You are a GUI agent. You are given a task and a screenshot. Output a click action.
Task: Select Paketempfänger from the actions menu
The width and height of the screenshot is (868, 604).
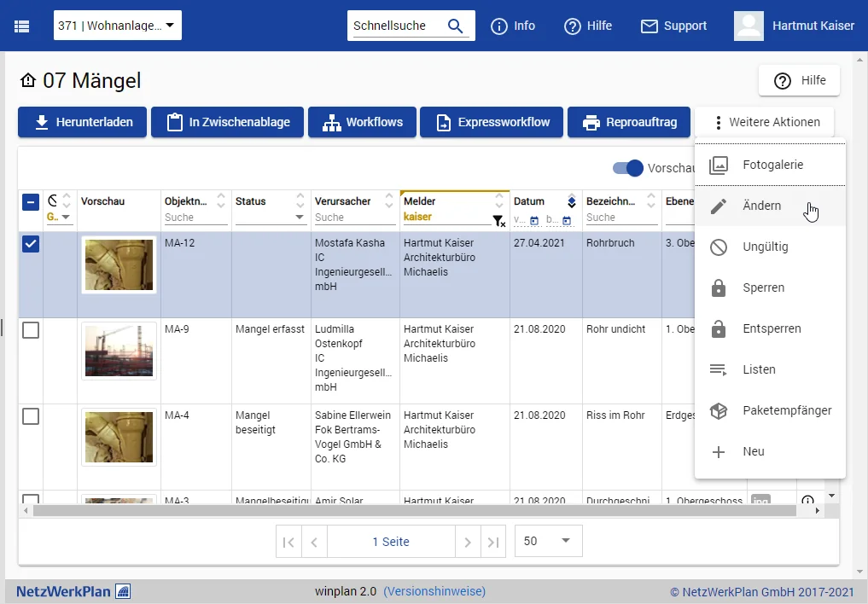(x=770, y=410)
